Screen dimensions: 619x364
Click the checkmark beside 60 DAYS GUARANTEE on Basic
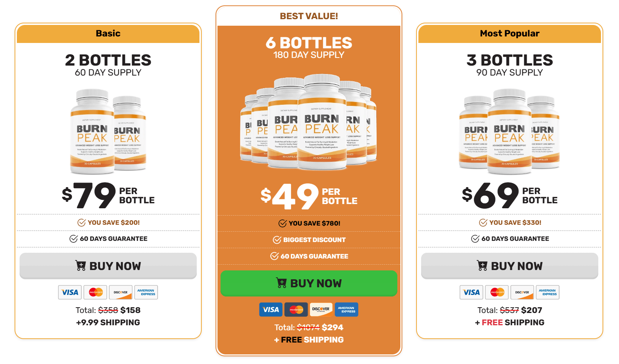coord(73,239)
